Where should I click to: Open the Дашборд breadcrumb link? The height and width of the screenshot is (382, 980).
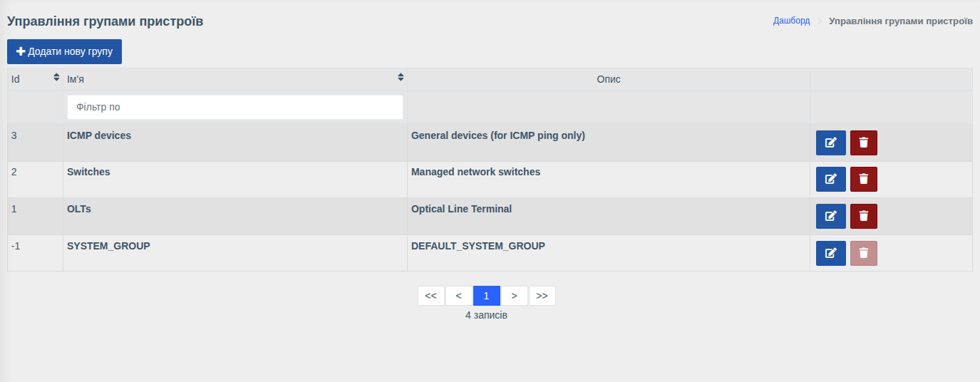click(x=791, y=21)
